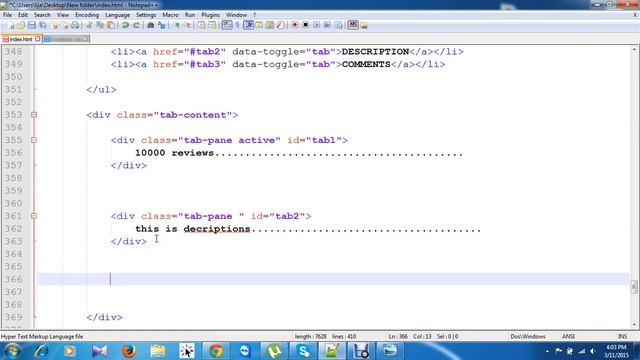Click "10000 reviews" text on line 356
This screenshot has height=360, width=640.
point(174,153)
